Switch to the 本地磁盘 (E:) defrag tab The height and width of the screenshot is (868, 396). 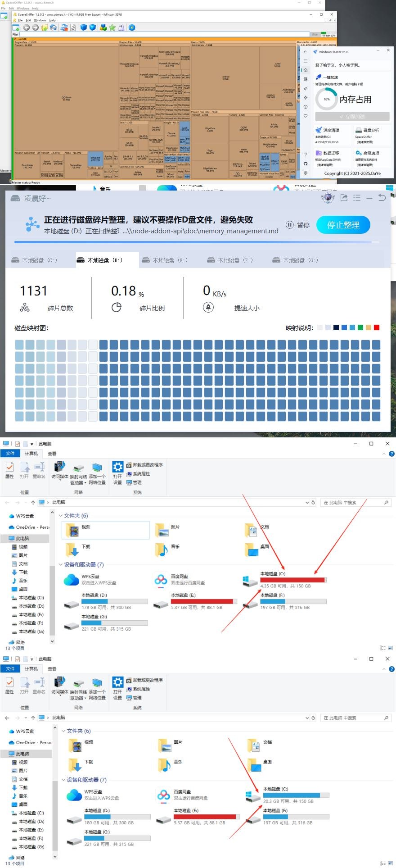click(x=165, y=260)
